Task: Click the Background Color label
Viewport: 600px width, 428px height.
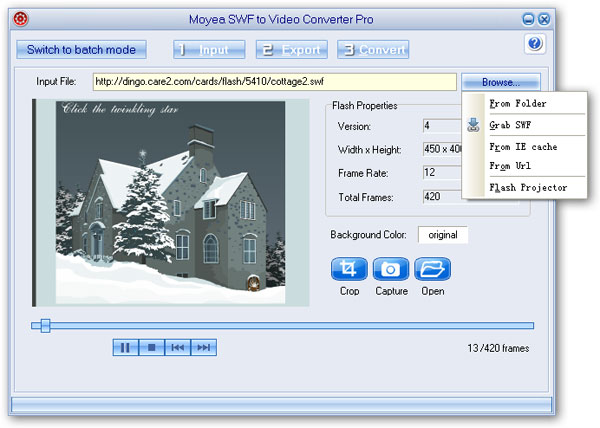Action: [x=368, y=234]
